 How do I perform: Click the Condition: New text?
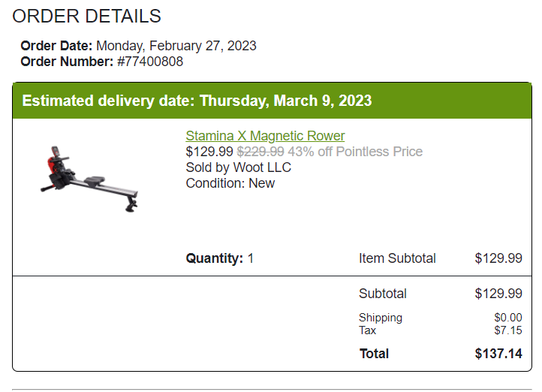230,183
